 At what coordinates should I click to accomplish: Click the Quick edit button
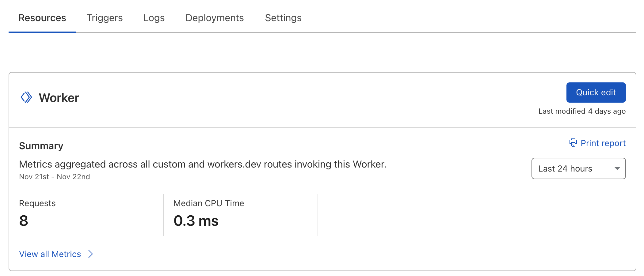(x=596, y=92)
